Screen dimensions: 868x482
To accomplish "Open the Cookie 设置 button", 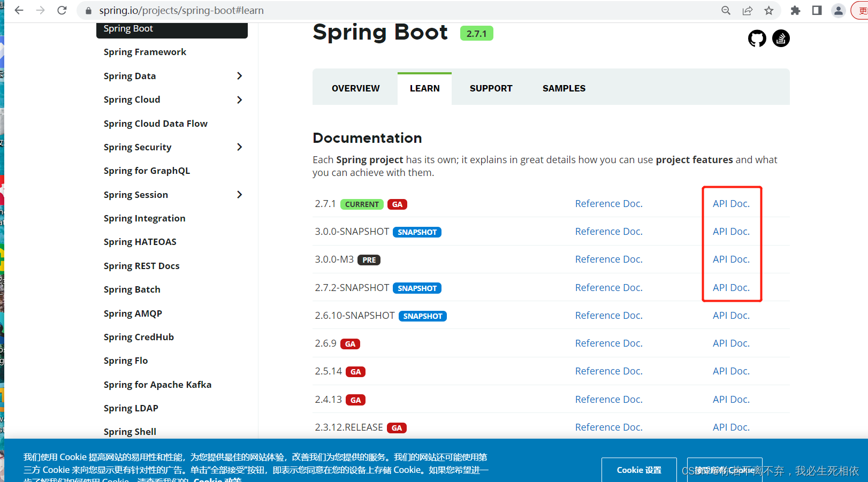I will coord(639,470).
